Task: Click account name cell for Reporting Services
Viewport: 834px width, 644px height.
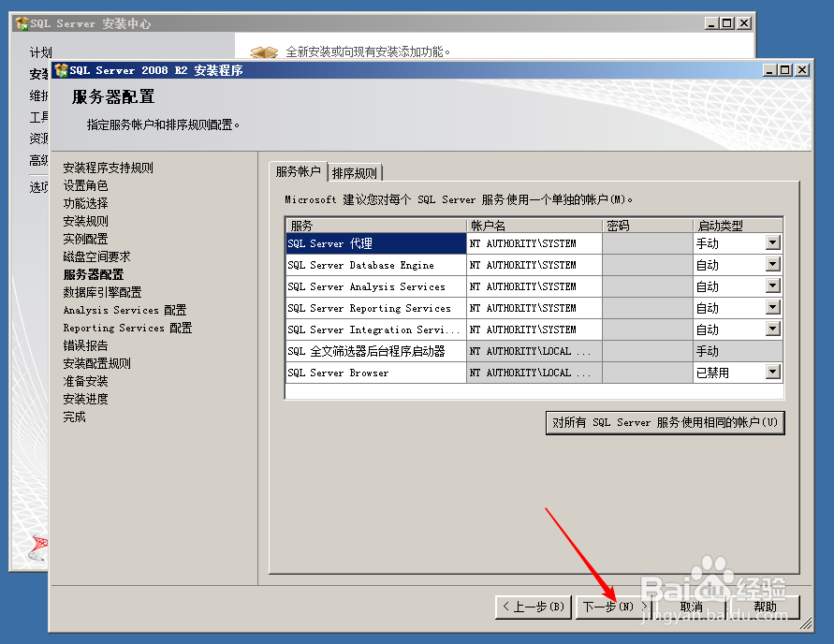Action: [534, 308]
